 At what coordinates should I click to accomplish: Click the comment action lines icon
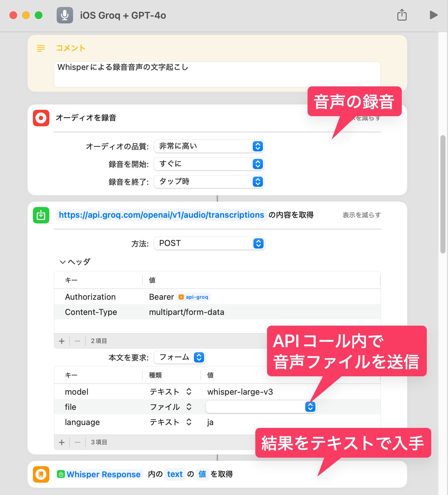click(x=41, y=48)
